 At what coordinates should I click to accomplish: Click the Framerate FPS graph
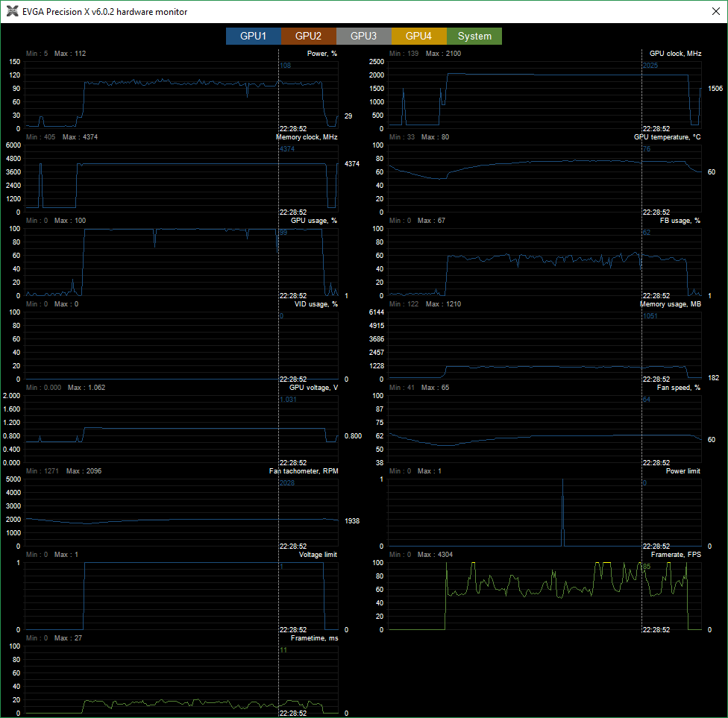coord(545,596)
